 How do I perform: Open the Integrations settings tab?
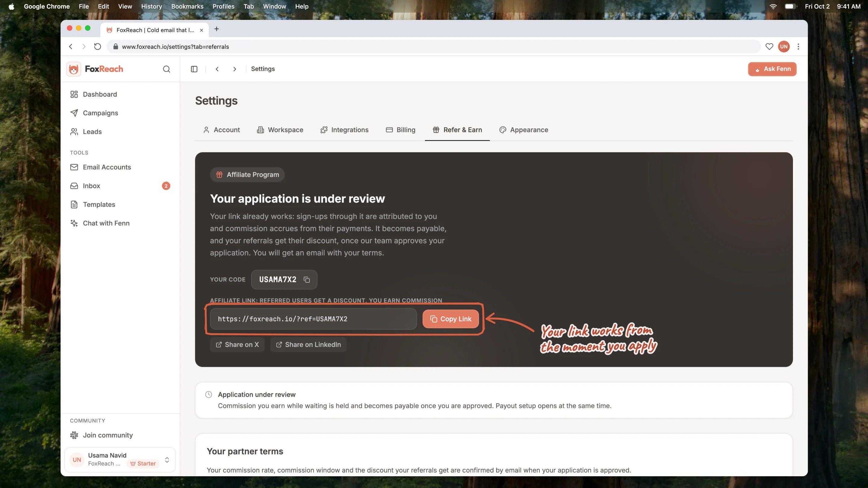(x=344, y=130)
